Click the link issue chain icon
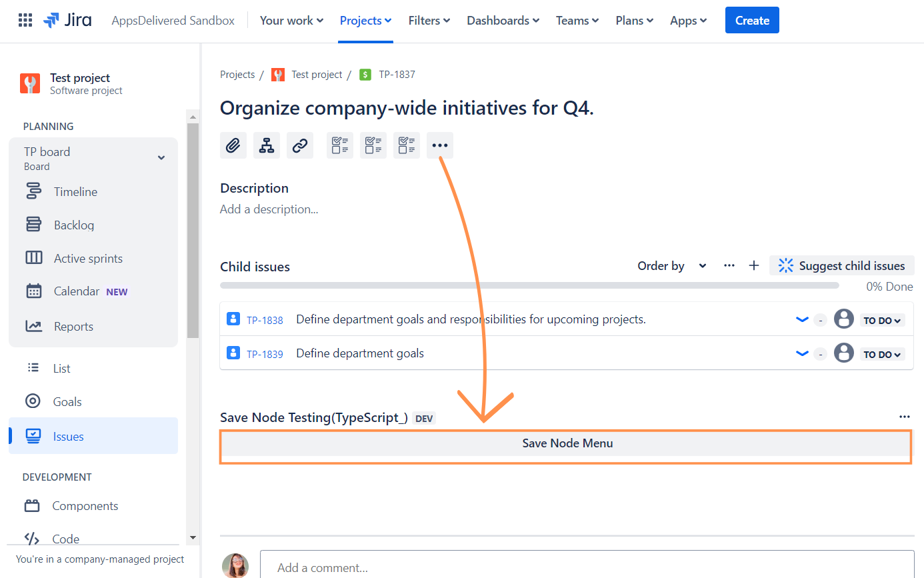924x578 pixels. pyautogui.click(x=300, y=145)
